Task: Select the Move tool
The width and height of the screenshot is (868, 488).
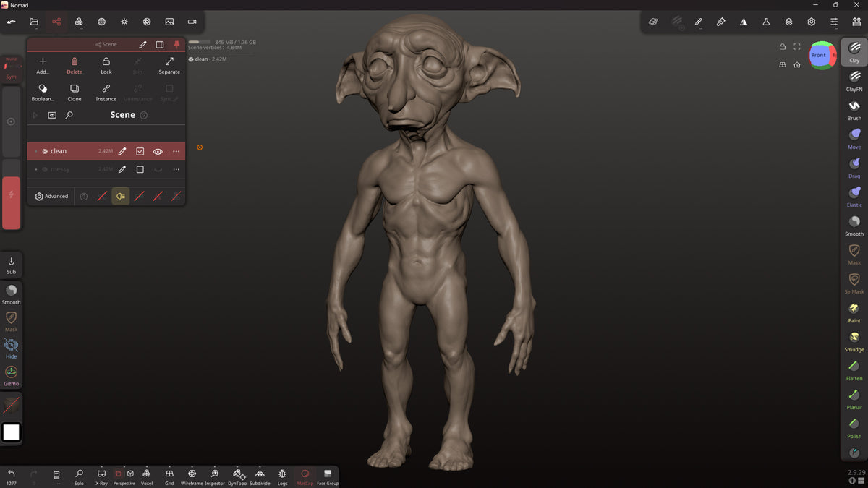Action: tap(854, 139)
